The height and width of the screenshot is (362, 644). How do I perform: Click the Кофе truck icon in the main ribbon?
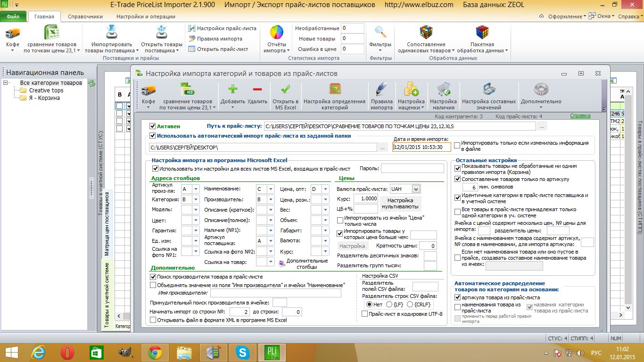pyautogui.click(x=13, y=33)
